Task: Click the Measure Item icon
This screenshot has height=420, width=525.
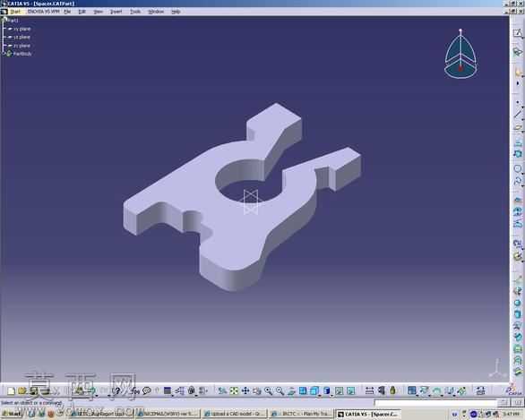Action: coord(382,390)
